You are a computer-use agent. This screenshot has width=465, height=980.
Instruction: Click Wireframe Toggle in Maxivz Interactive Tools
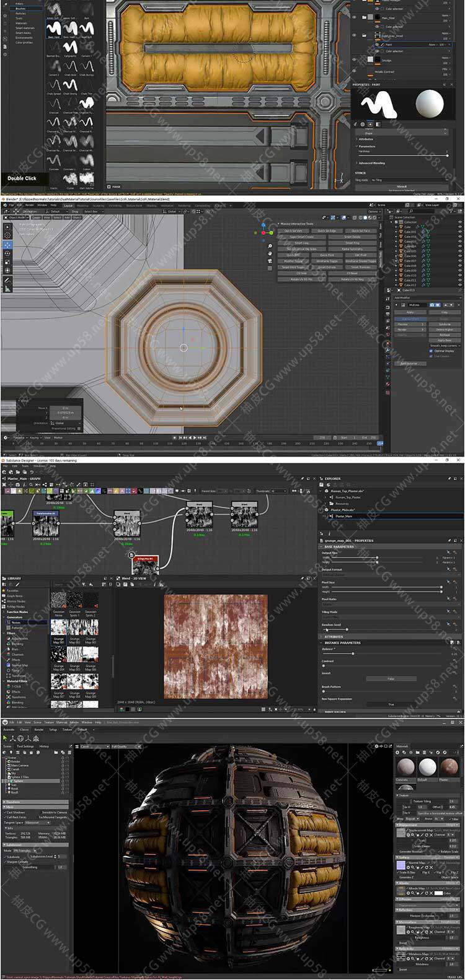(327, 261)
